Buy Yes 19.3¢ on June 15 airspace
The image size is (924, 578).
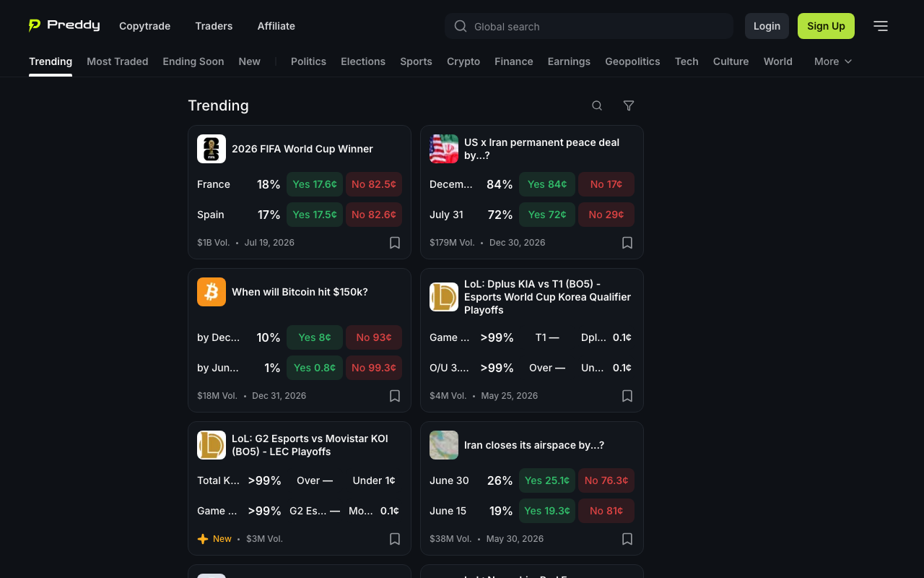point(547,511)
